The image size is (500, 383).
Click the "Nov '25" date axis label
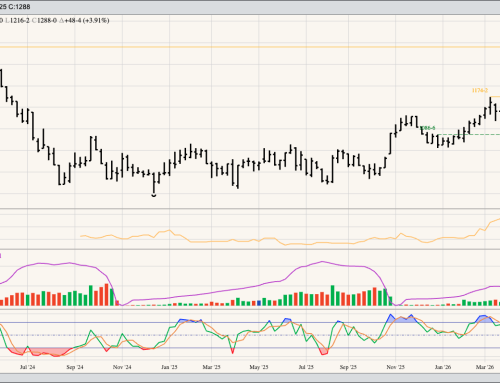tap(396, 367)
